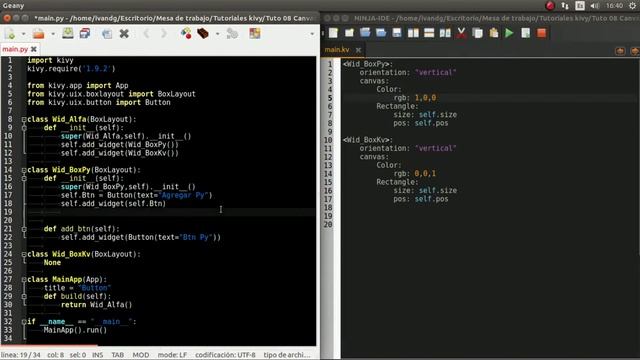Click the Save All icon in Geany

point(85,33)
